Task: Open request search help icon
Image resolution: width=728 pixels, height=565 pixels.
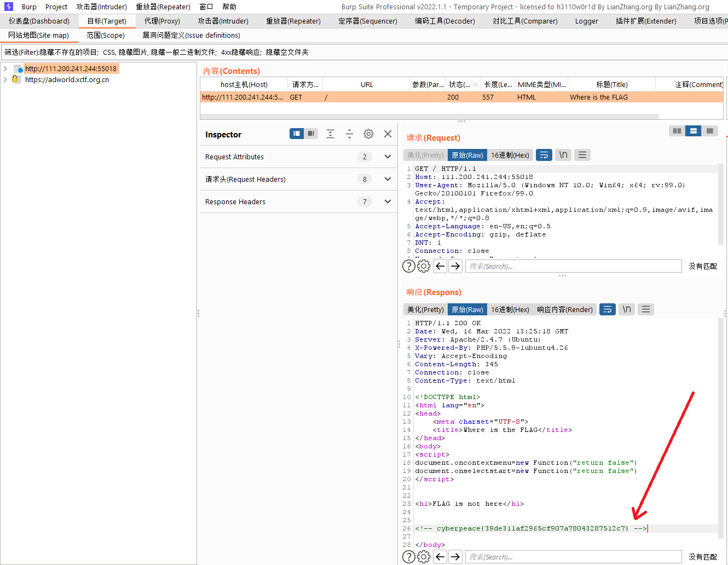Action: pyautogui.click(x=409, y=266)
